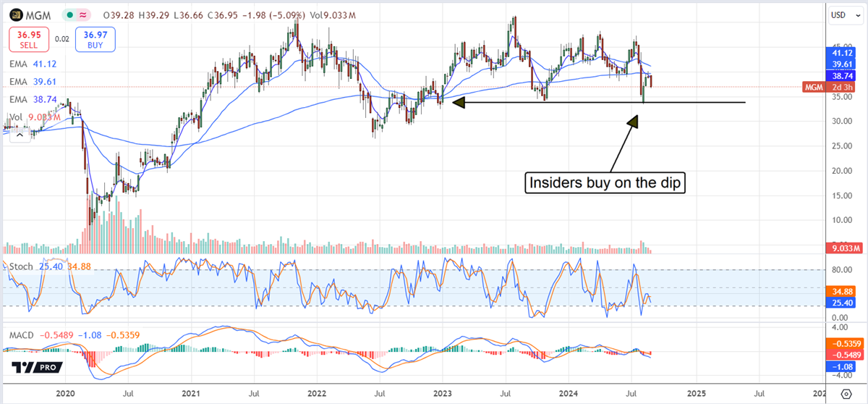Click the 2025 label on time axis
The height and width of the screenshot is (404, 868).
(x=697, y=394)
